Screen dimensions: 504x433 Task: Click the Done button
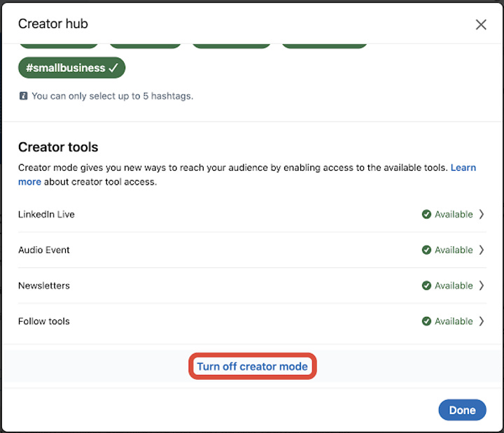462,410
